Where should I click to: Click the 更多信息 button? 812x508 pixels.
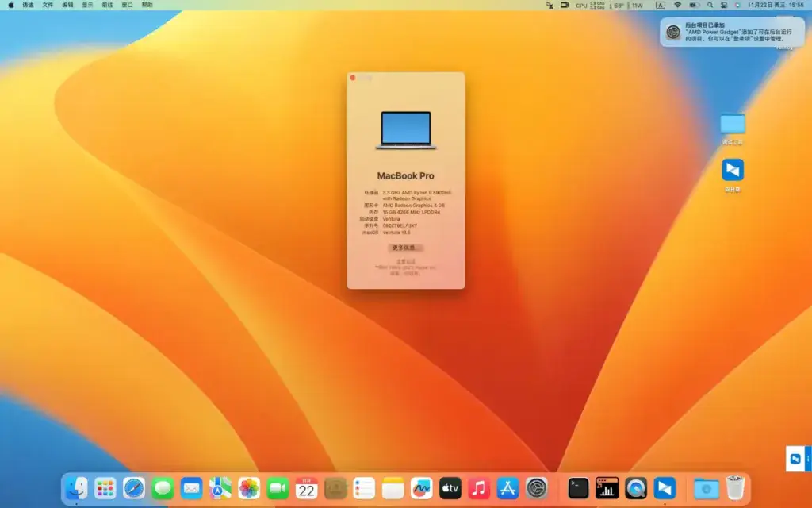(x=405, y=248)
